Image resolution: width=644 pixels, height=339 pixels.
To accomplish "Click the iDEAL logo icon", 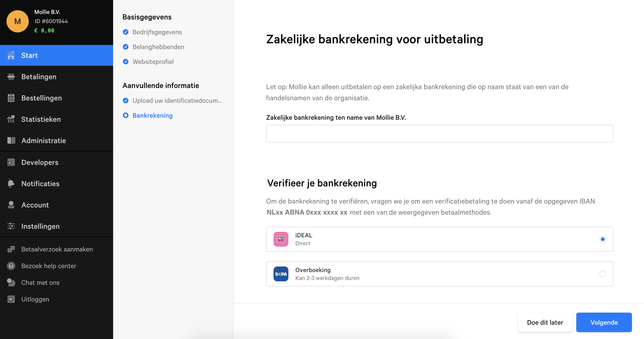I will click(281, 239).
